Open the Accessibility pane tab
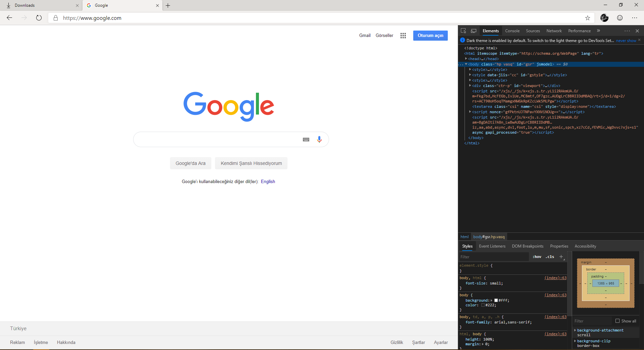The image size is (644, 350). coord(585,246)
